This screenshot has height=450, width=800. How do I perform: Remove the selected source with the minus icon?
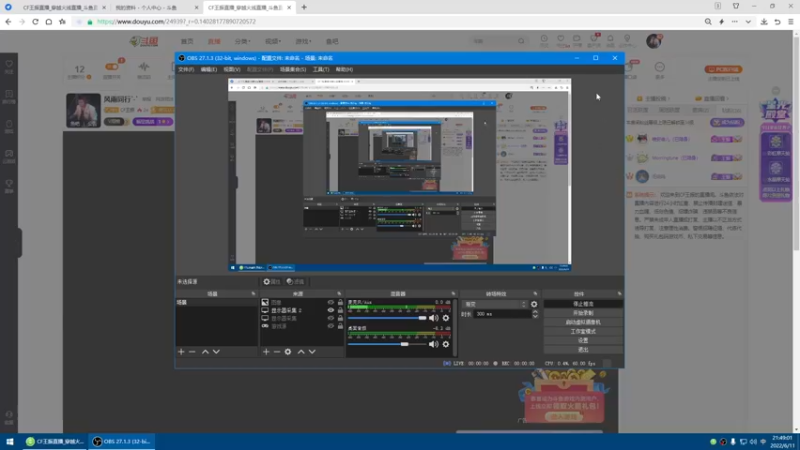coord(277,352)
